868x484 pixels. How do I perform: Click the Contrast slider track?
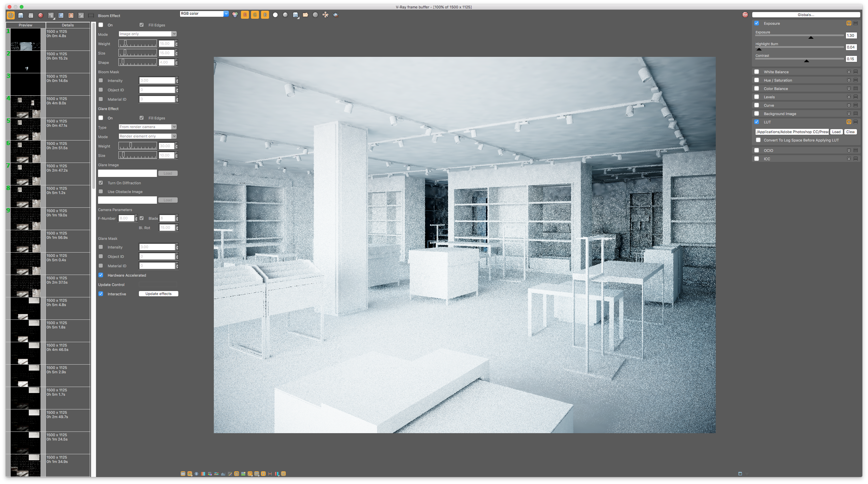(799, 59)
